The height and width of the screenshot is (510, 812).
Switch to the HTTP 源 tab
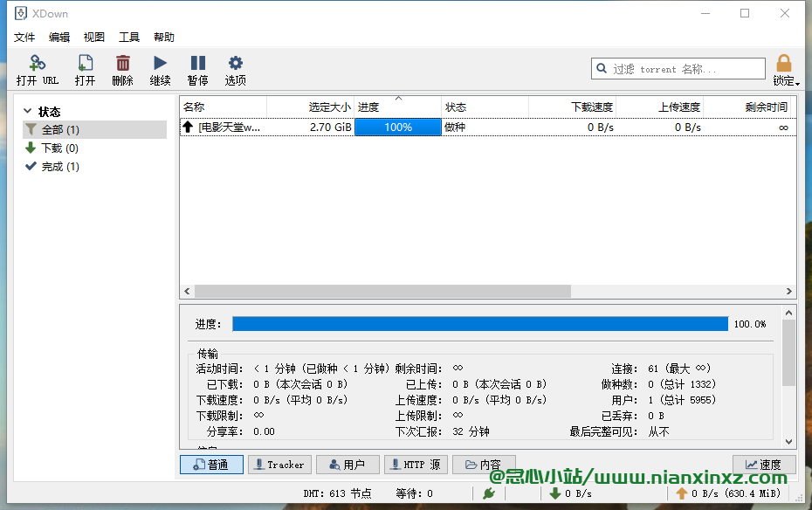pyautogui.click(x=416, y=465)
